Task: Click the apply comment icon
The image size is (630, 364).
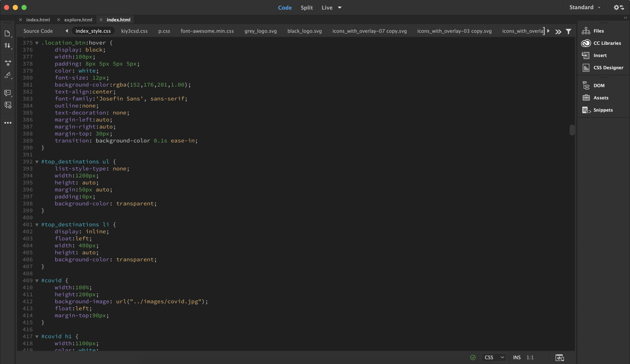Action: (x=8, y=93)
